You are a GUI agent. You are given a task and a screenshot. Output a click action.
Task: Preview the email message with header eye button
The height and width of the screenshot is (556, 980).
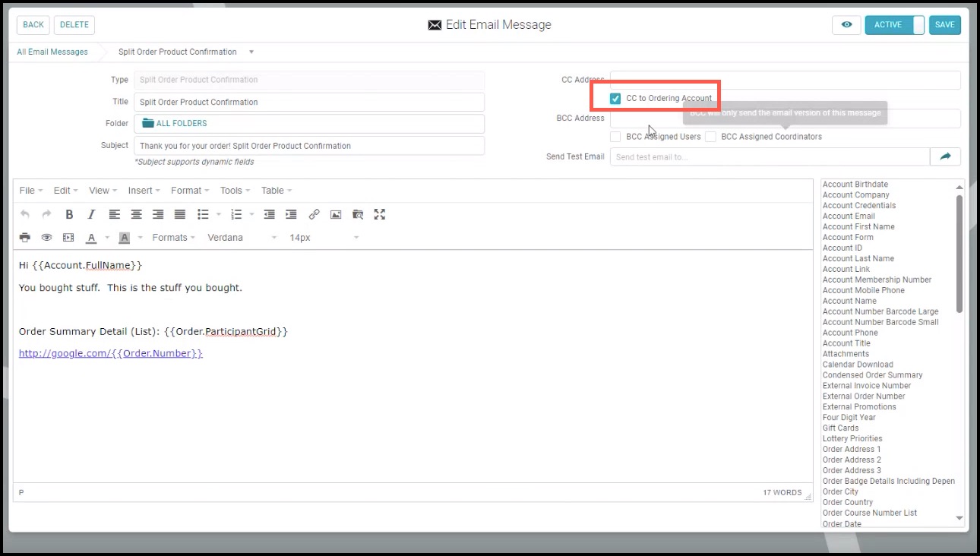pyautogui.click(x=846, y=25)
